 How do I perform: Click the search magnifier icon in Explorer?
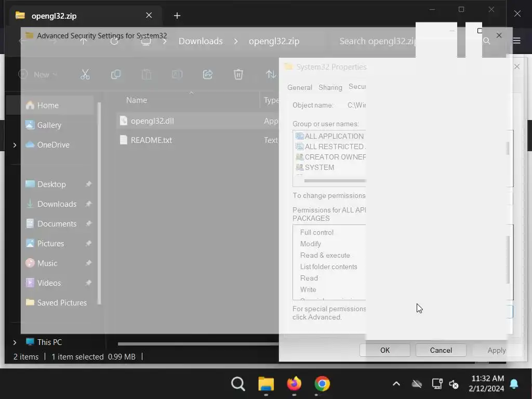486,41
